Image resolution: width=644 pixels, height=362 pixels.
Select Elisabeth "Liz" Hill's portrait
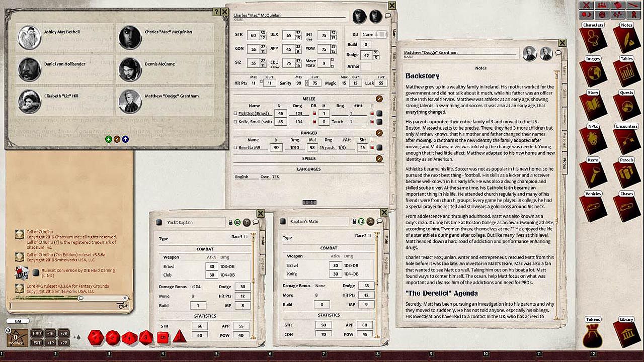pyautogui.click(x=29, y=102)
